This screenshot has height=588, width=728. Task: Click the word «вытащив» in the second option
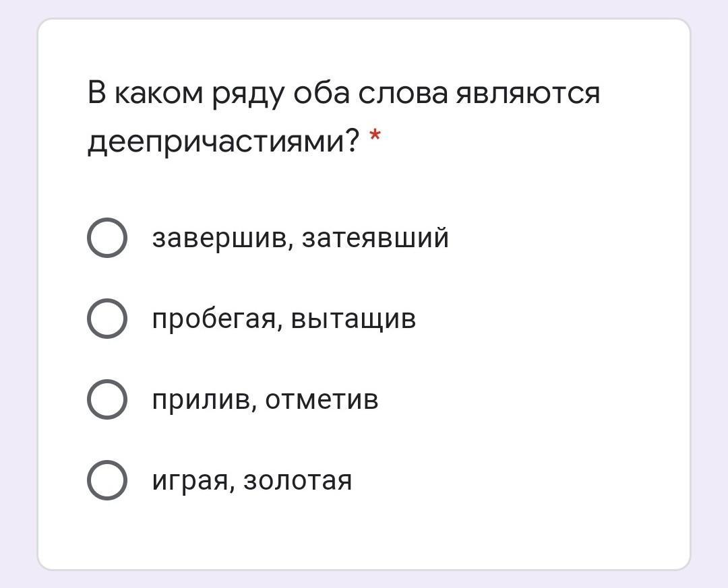[353, 319]
